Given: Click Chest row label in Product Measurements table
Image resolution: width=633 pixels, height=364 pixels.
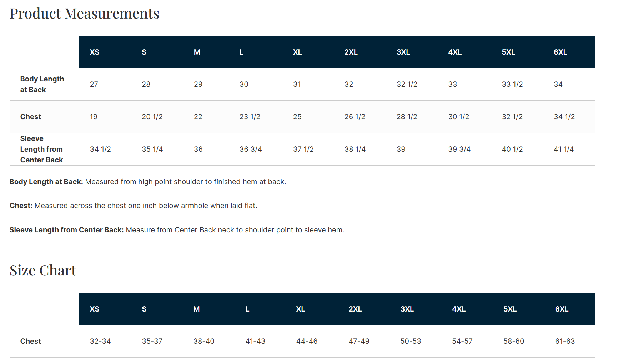Looking at the screenshot, I should 31,117.
